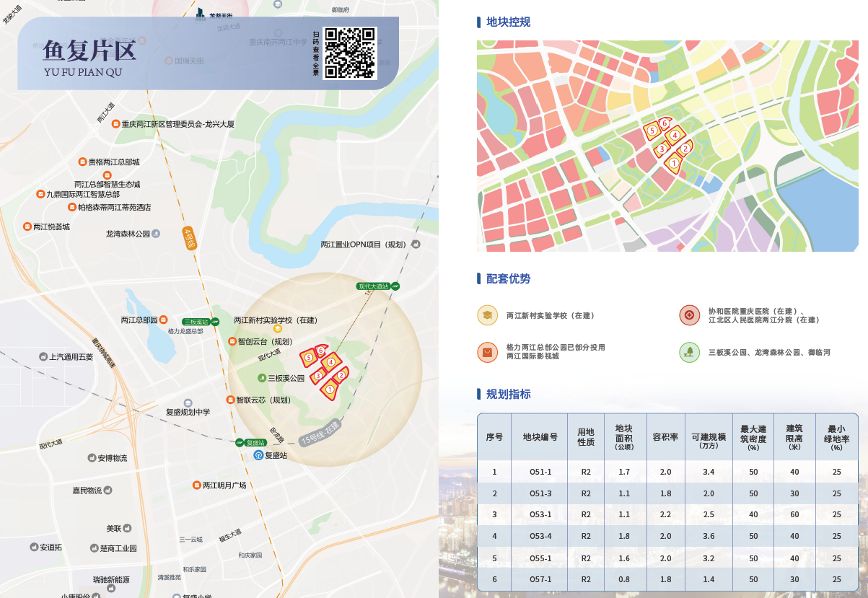Click the 容积率 table column header
Viewport: 868px width, 598px height.
coord(665,437)
